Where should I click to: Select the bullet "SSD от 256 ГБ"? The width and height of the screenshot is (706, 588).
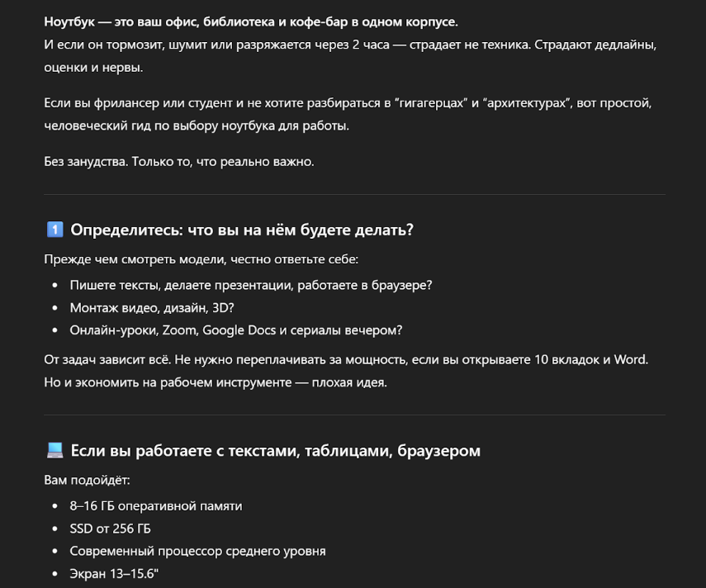[x=110, y=529]
